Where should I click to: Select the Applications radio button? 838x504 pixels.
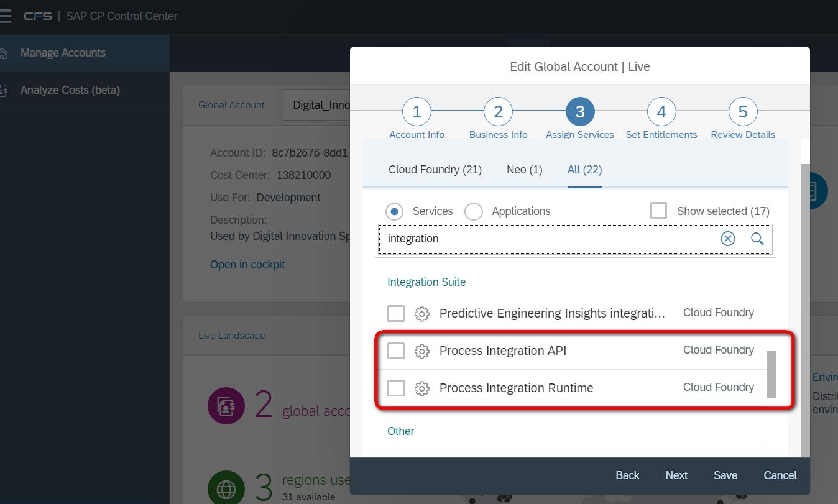474,211
